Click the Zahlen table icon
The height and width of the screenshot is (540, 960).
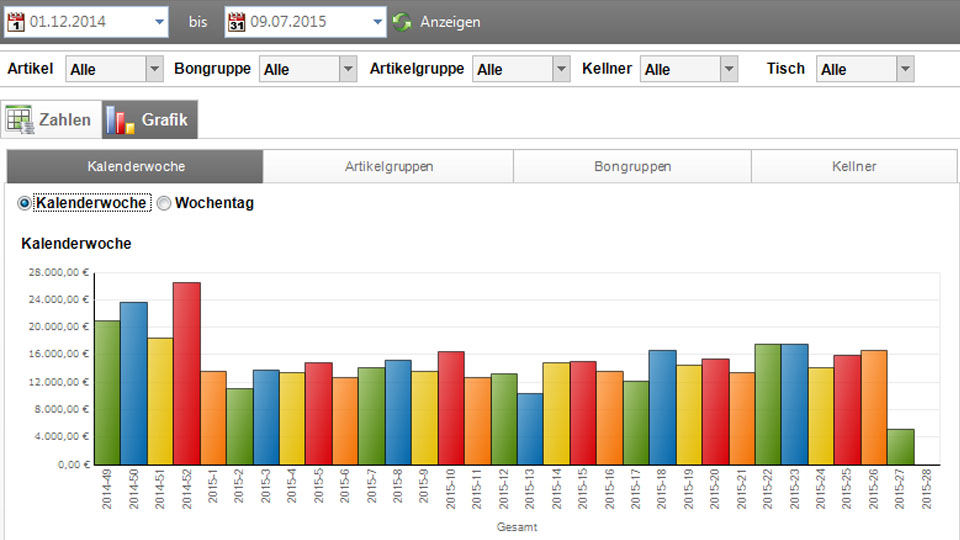point(20,120)
